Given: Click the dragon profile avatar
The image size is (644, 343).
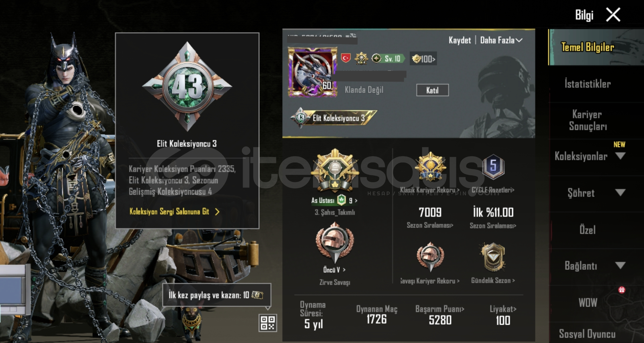Looking at the screenshot, I should [x=312, y=72].
